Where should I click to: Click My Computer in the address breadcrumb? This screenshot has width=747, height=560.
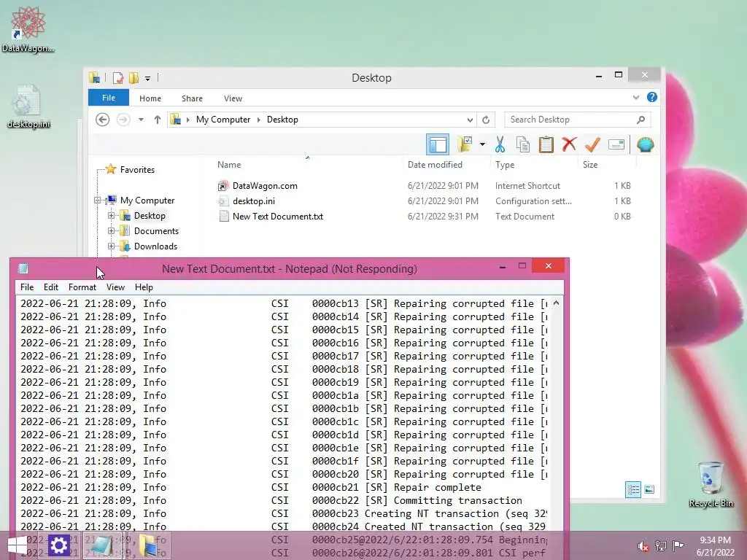click(x=223, y=120)
